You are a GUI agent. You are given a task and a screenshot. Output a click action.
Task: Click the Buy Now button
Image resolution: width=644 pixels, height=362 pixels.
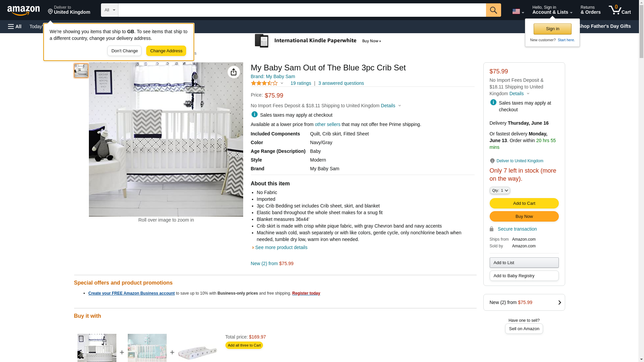tap(524, 216)
